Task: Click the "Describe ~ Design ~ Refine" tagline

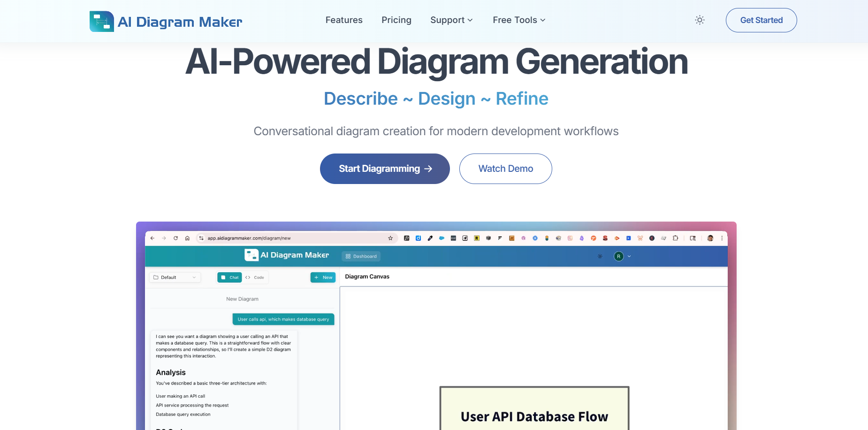Action: (x=436, y=99)
